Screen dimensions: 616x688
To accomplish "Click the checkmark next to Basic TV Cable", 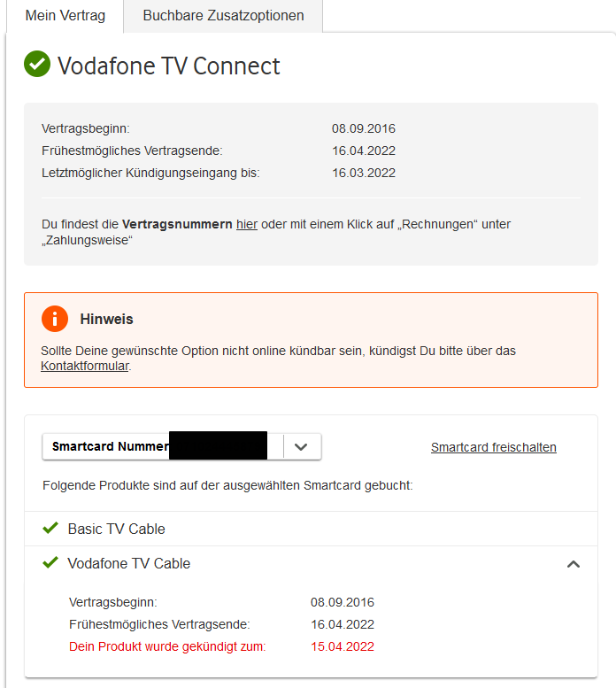I will [50, 529].
